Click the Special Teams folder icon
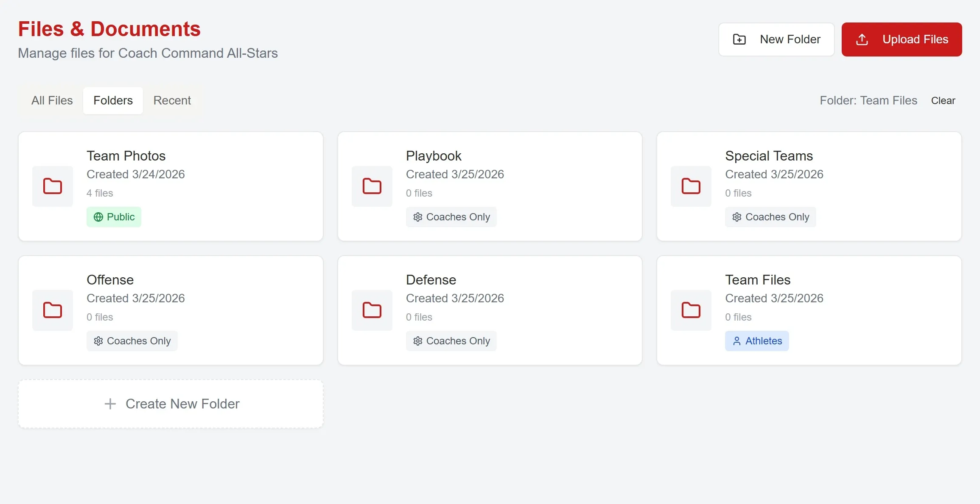This screenshot has height=504, width=980. [691, 186]
